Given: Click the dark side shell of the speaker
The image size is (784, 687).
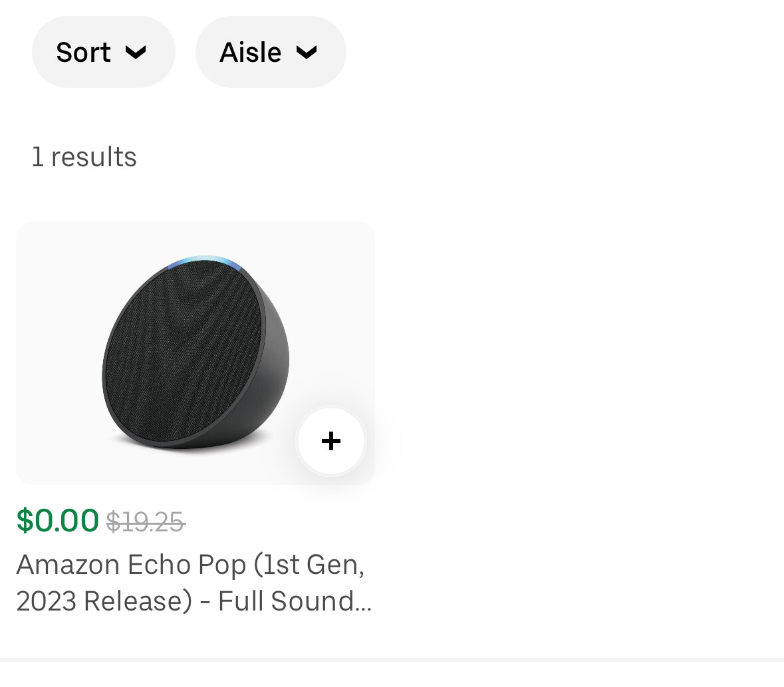Looking at the screenshot, I should coord(274,380).
